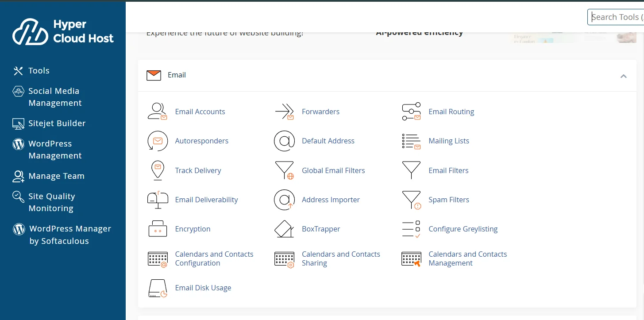Open the Email Deliverability link

[x=206, y=200]
